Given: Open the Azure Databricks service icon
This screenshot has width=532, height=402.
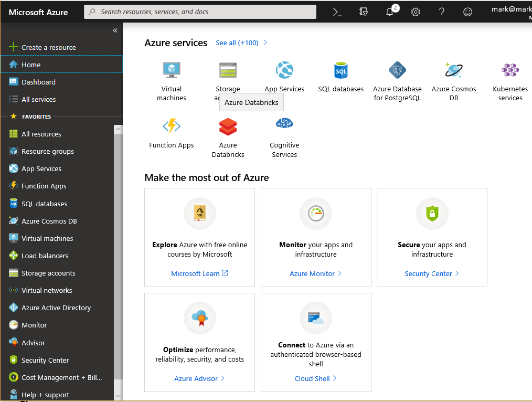Looking at the screenshot, I should coord(228,127).
